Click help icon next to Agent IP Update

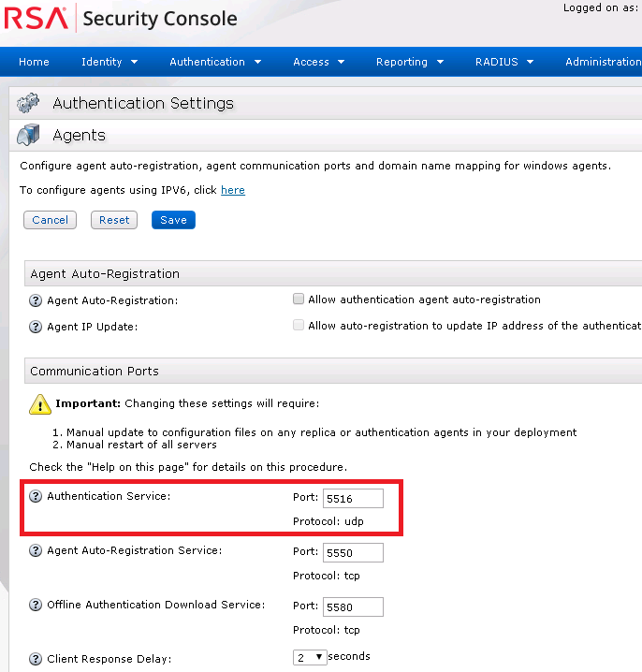tap(36, 328)
